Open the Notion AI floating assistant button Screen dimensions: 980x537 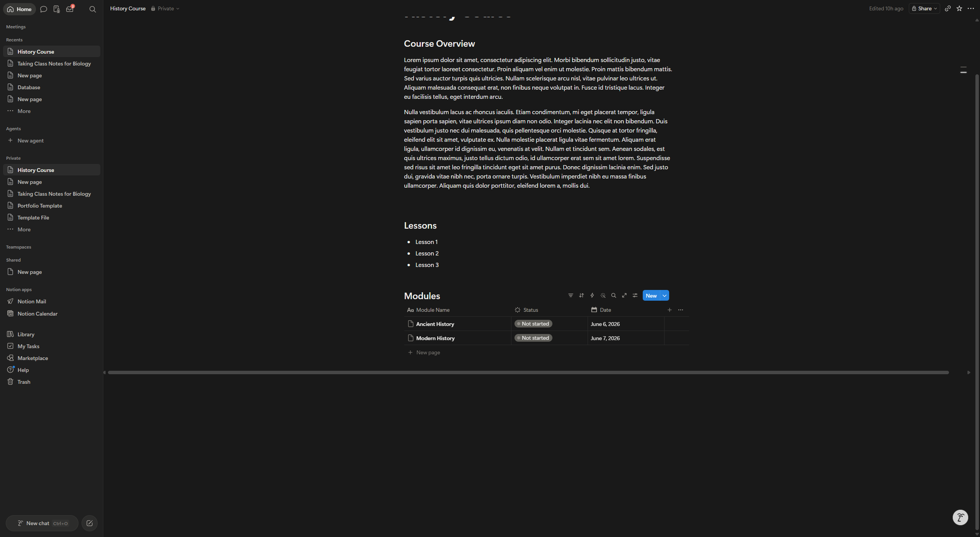point(960,517)
